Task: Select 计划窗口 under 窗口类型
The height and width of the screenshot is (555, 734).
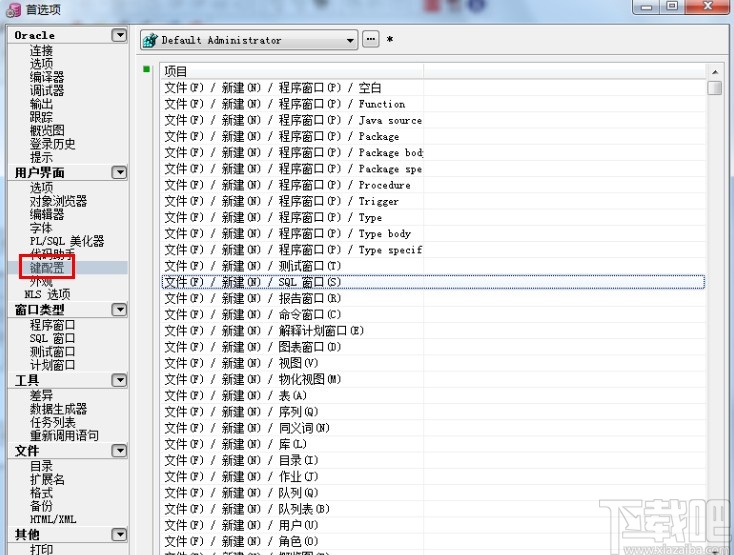Action: coord(52,365)
